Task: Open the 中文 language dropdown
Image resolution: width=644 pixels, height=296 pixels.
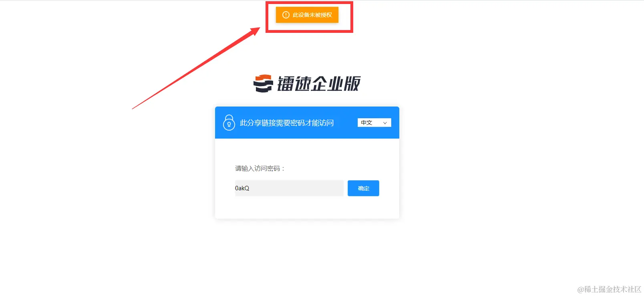Action: 374,123
